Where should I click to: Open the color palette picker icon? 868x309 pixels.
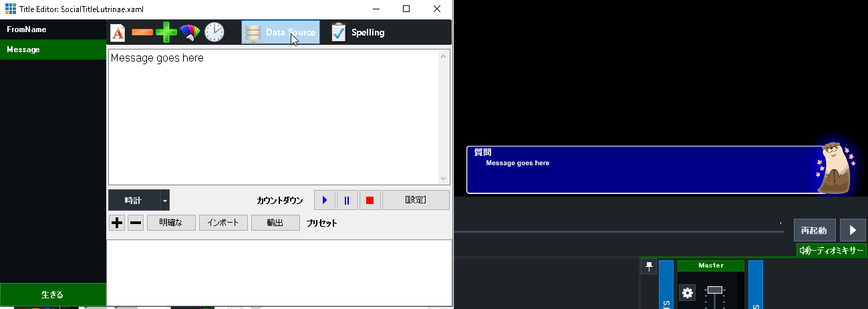click(190, 32)
